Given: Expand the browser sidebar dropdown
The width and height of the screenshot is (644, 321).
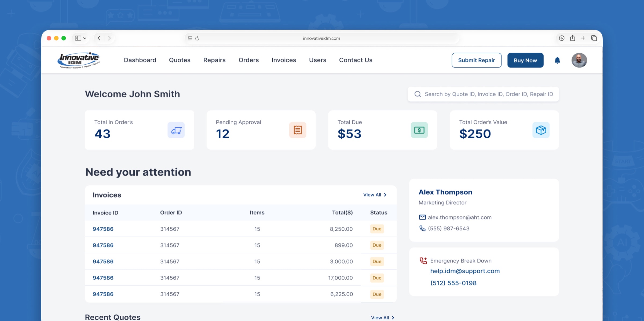Looking at the screenshot, I should pos(85,38).
